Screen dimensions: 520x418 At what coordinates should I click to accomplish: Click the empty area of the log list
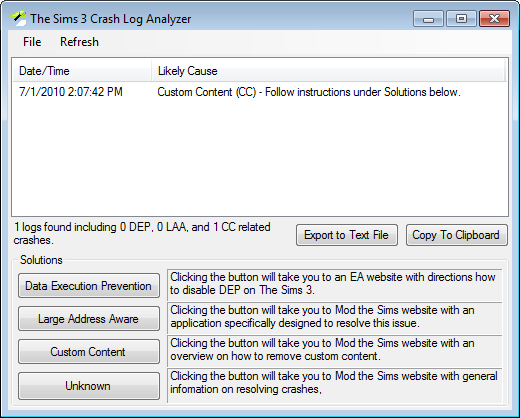click(260, 157)
